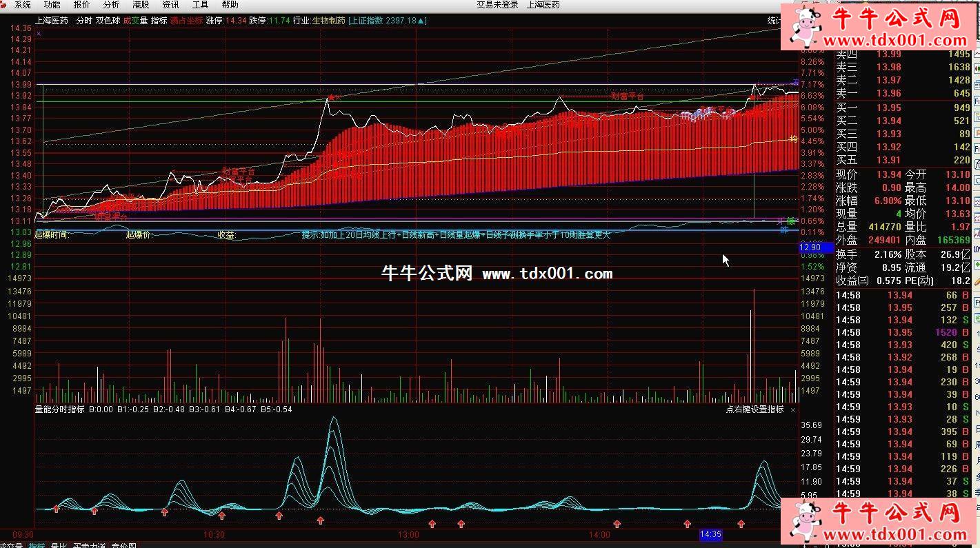Click the red arrow signal near 10:30
980x548 pixels.
(x=221, y=515)
